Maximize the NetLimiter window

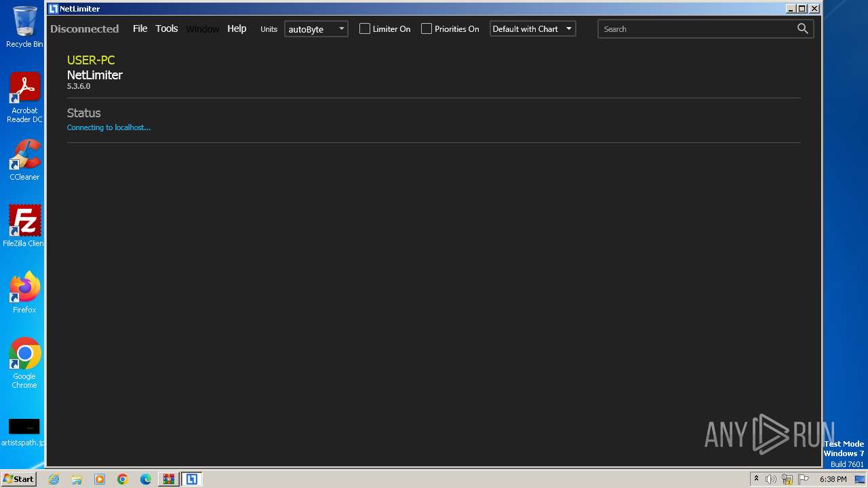802,9
